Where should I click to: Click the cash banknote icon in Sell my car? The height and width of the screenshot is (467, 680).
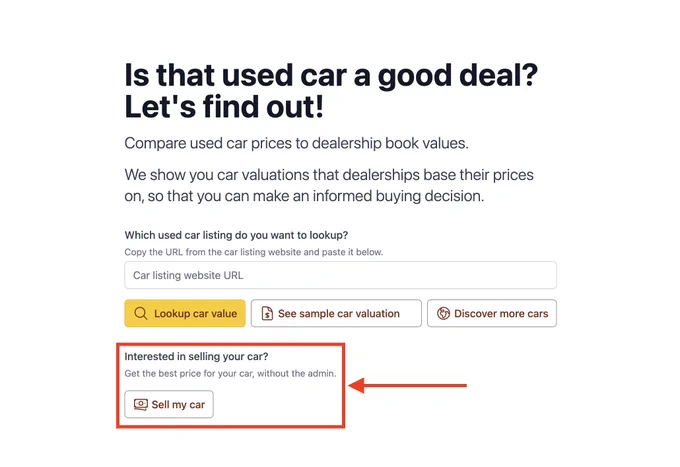(141, 405)
